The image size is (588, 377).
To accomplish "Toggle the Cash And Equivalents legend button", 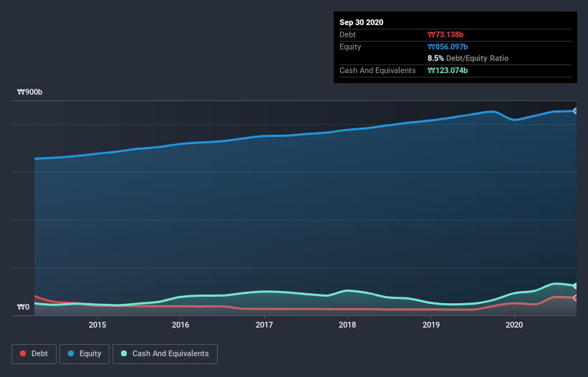I will coord(165,354).
